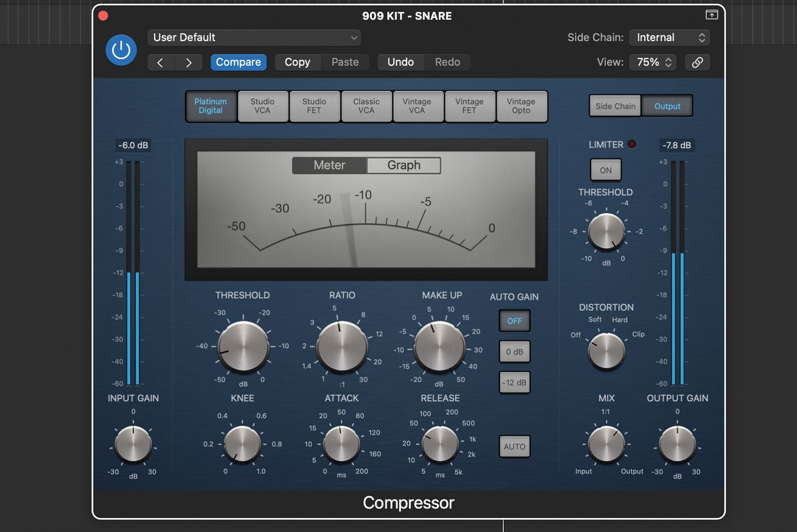Switch to the Meter display tab
Screen dimensions: 797x532
(329, 165)
